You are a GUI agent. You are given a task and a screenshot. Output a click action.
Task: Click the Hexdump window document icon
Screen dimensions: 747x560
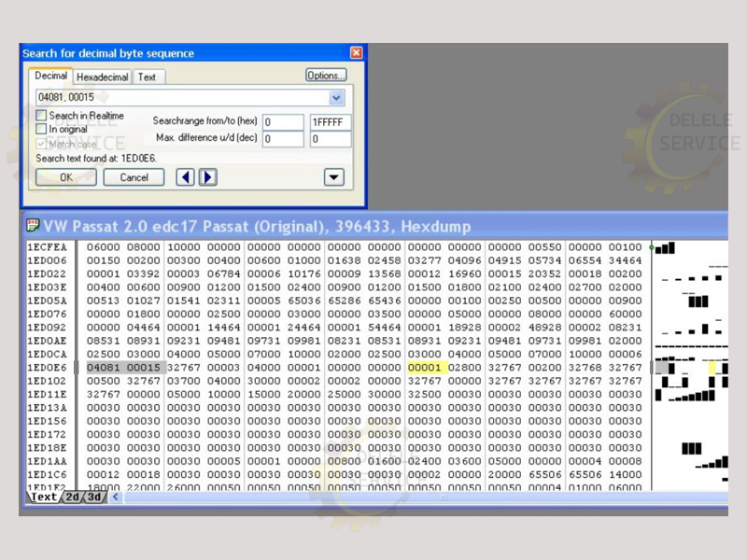click(34, 226)
